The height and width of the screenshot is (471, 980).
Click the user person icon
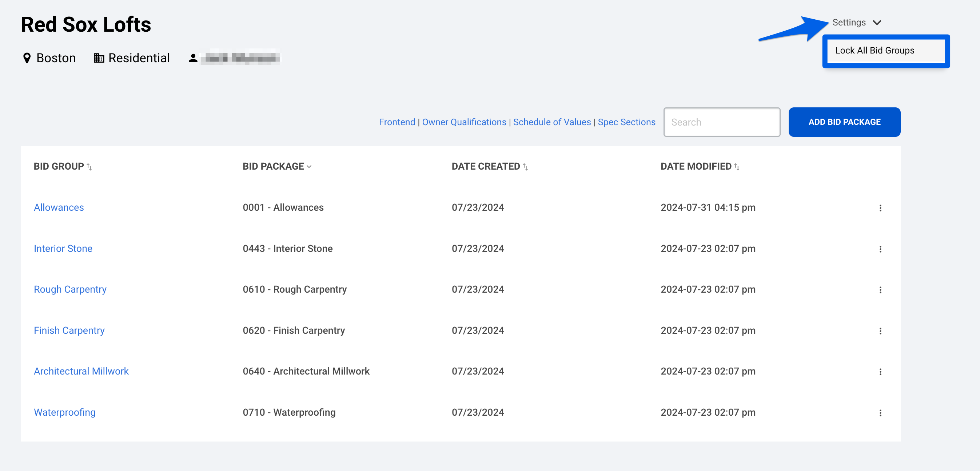(x=193, y=58)
